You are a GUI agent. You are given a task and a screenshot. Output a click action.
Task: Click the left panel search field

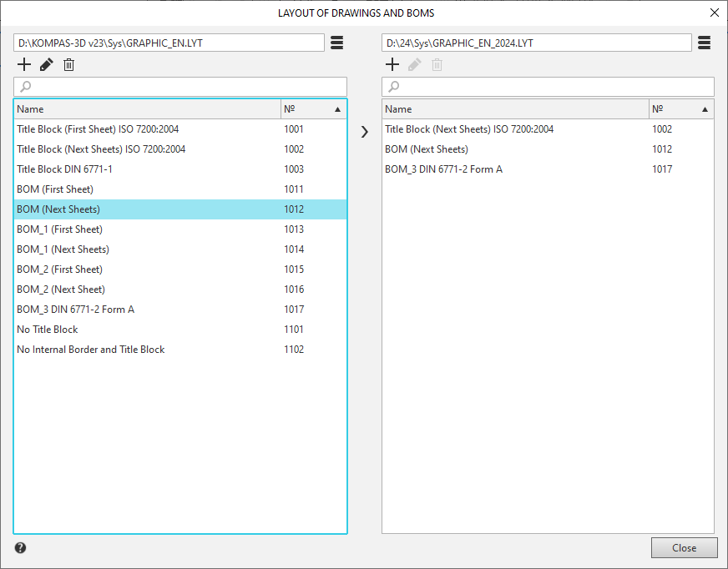(x=180, y=87)
